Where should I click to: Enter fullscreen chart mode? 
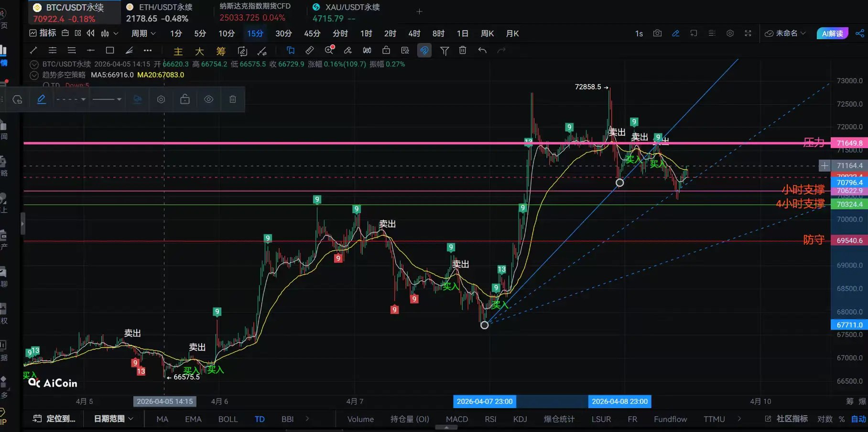[748, 33]
